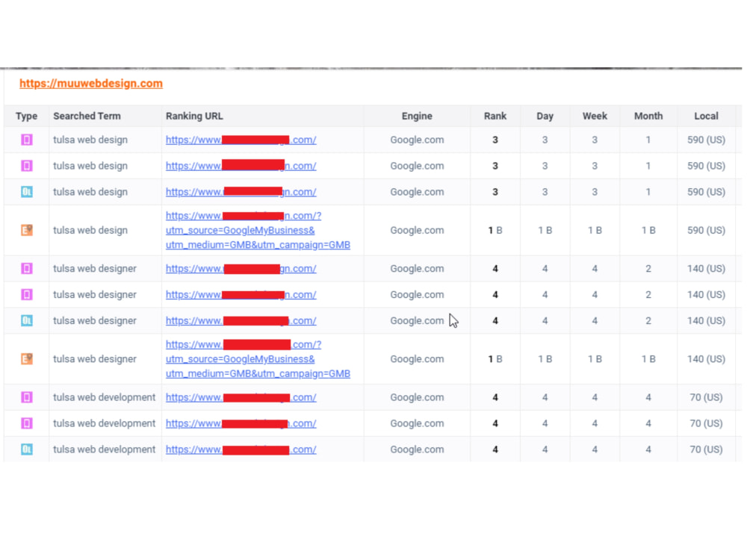This screenshot has width=747, height=560.
Task: Open the URL in the blue-icon tulsa web design row
Action: pyautogui.click(x=241, y=192)
